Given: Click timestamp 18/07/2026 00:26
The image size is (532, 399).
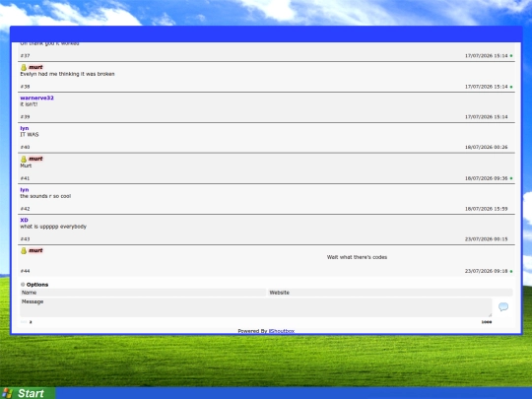Looking at the screenshot, I should (x=487, y=147).
